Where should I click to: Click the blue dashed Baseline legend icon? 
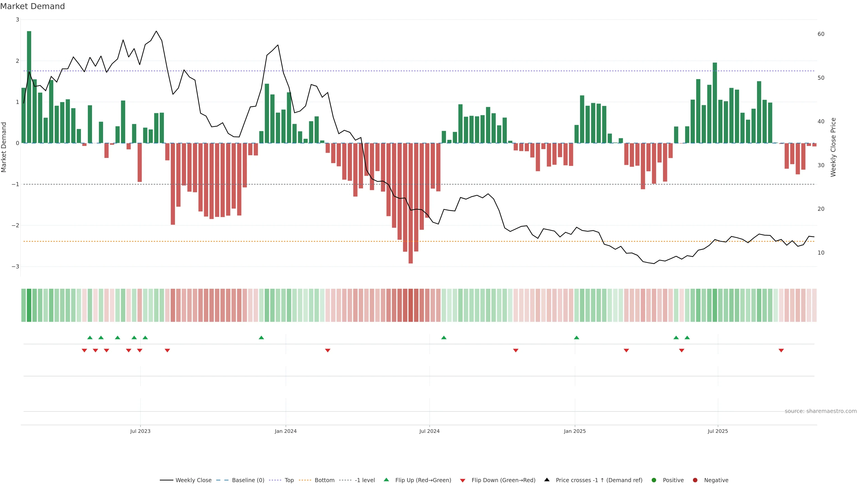(222, 480)
